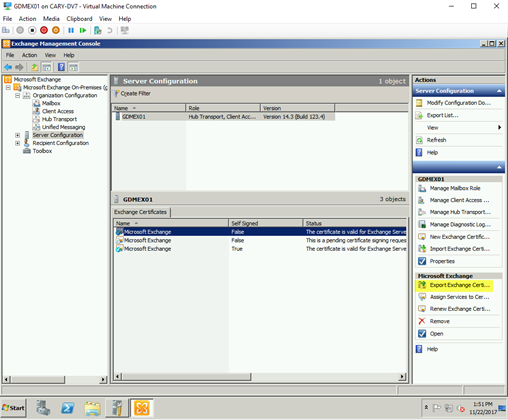Switch to the Exchange Certificates tab
This screenshot has height=420, width=508.
click(x=140, y=212)
